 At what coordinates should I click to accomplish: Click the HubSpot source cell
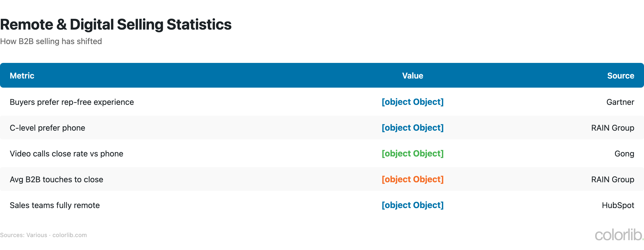point(618,205)
